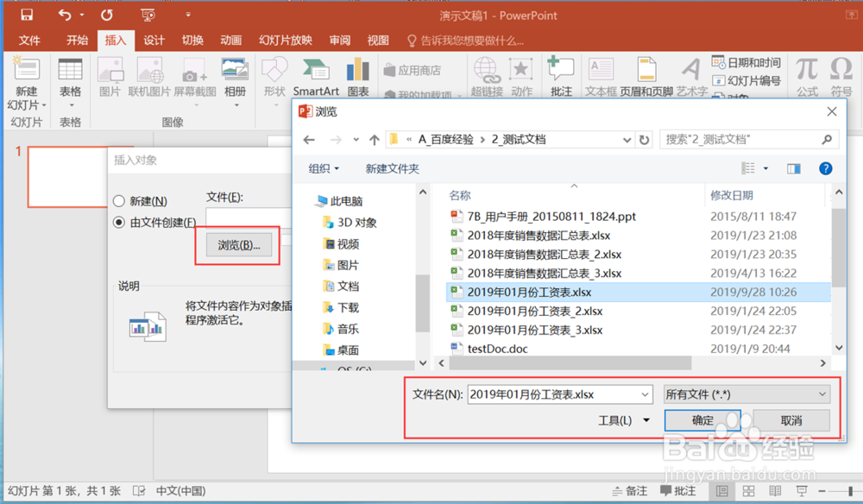
Task: Click 取消 in the browse dialog
Action: (791, 420)
